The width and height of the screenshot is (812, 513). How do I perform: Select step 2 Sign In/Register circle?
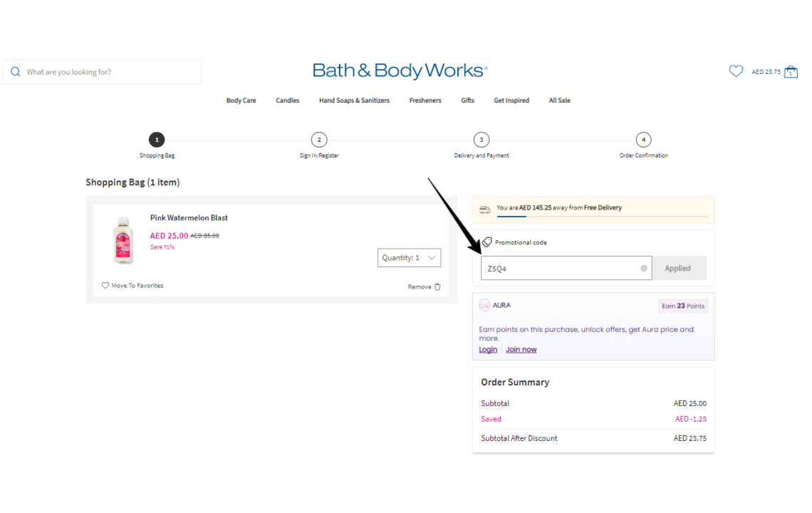[x=319, y=140]
